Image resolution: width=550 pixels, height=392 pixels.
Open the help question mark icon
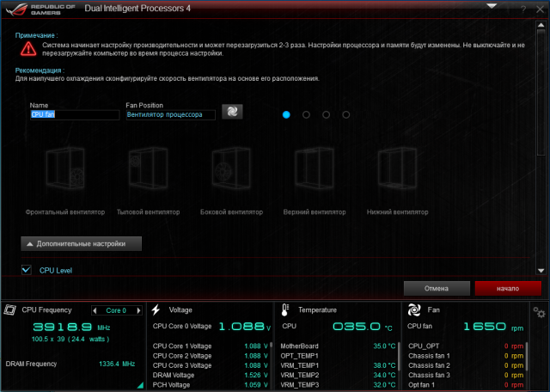pos(523,9)
